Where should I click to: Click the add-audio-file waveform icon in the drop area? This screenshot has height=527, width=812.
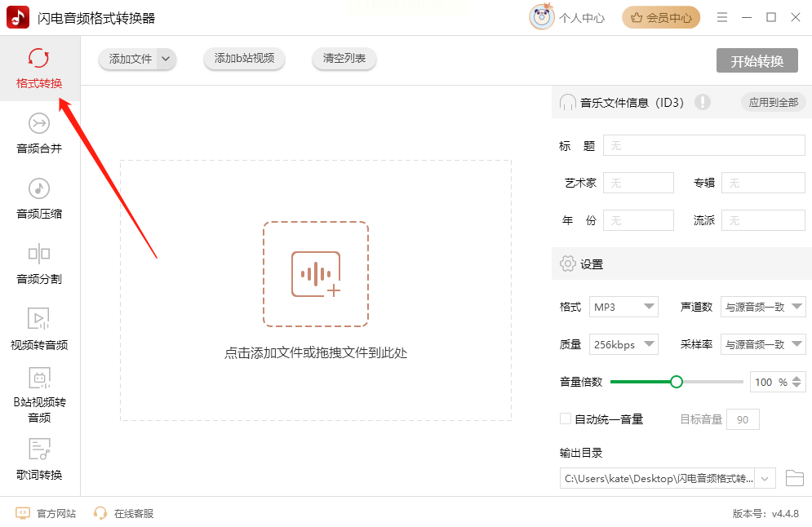click(315, 274)
